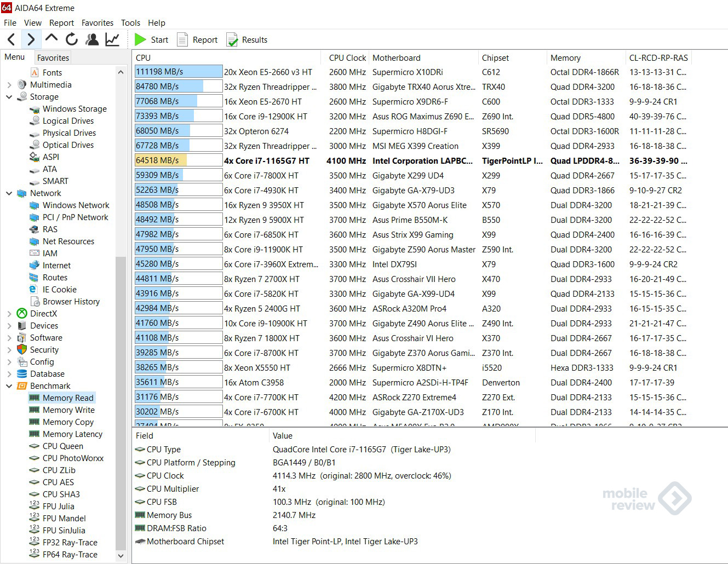Select the IE Cookie icon
This screenshot has height=564, width=728.
click(35, 290)
